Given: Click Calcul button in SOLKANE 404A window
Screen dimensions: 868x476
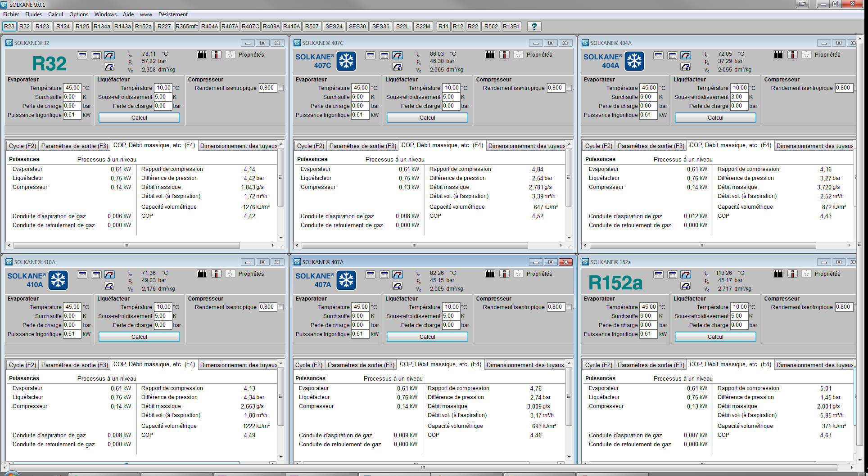Looking at the screenshot, I should pos(715,118).
